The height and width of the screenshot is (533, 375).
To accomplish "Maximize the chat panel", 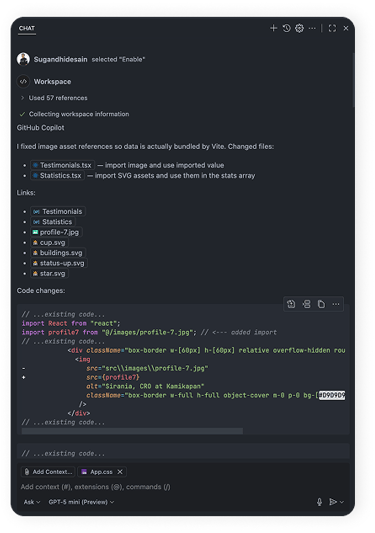I will (332, 28).
